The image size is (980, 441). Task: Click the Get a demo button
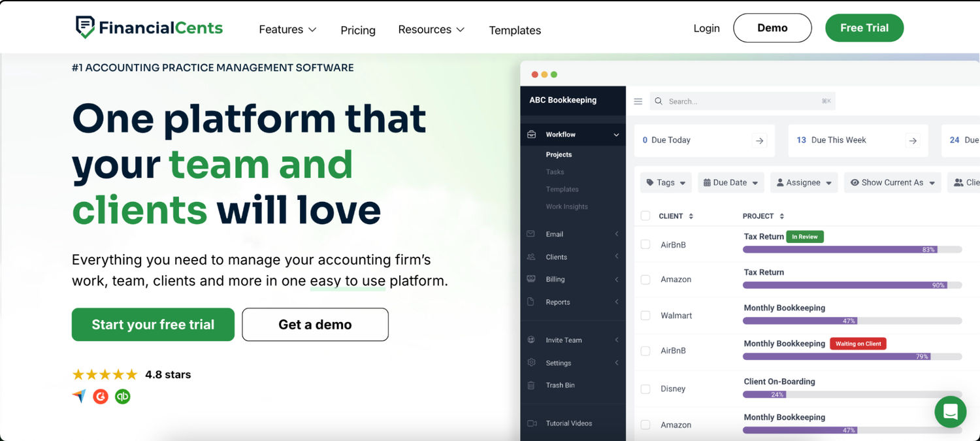315,325
